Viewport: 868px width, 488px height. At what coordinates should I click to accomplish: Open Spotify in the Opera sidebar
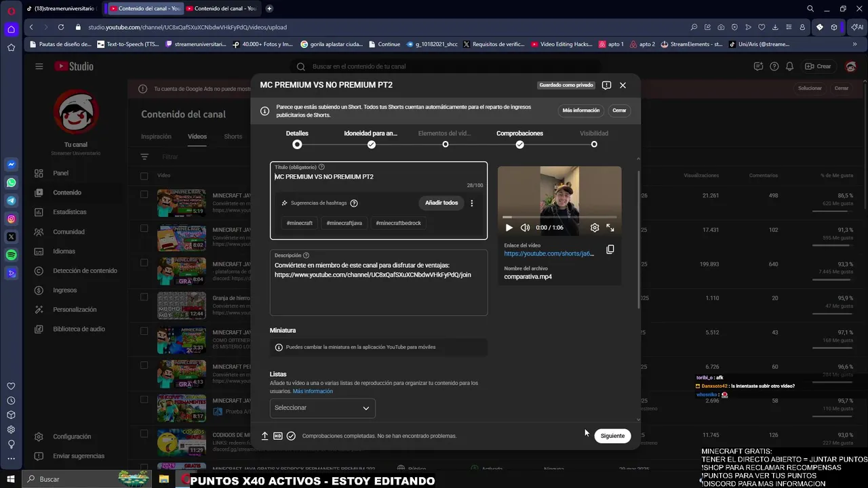[x=11, y=255]
